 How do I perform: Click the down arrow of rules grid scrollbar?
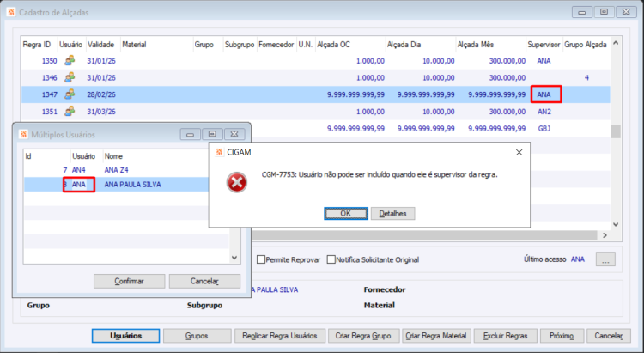pos(616,224)
